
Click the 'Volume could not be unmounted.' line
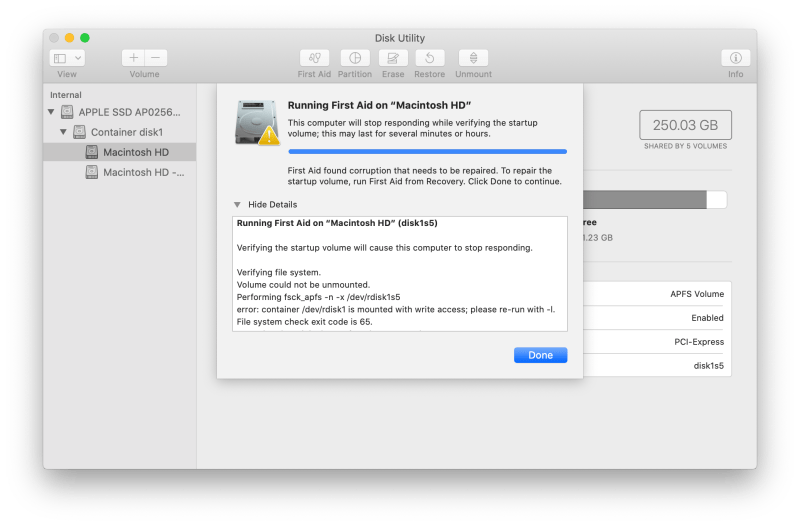(x=303, y=285)
